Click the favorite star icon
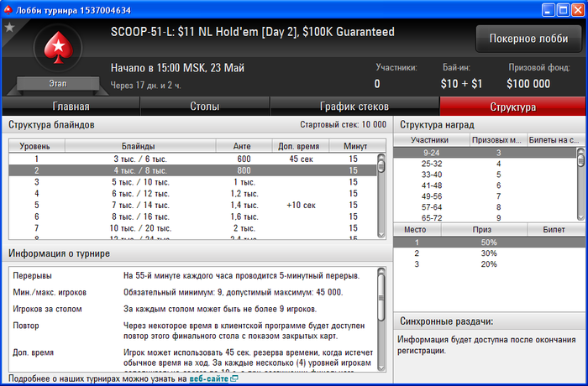This screenshot has width=588, height=386. coord(9,27)
